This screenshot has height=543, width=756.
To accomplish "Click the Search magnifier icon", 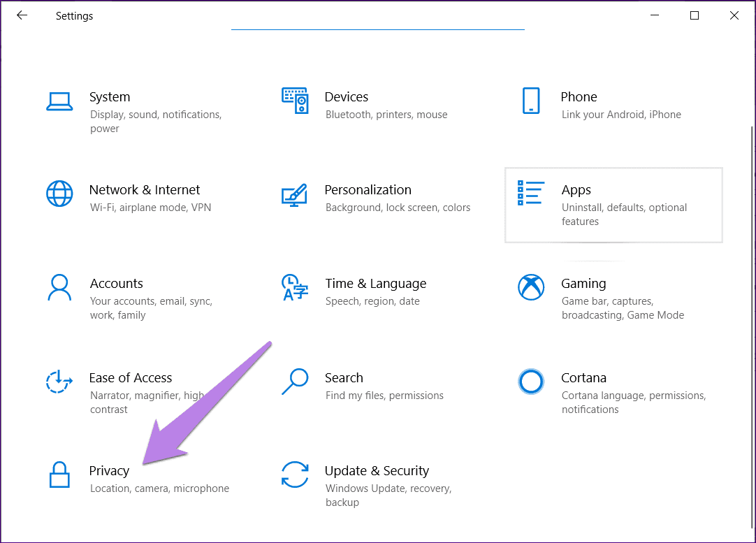I will click(x=295, y=382).
